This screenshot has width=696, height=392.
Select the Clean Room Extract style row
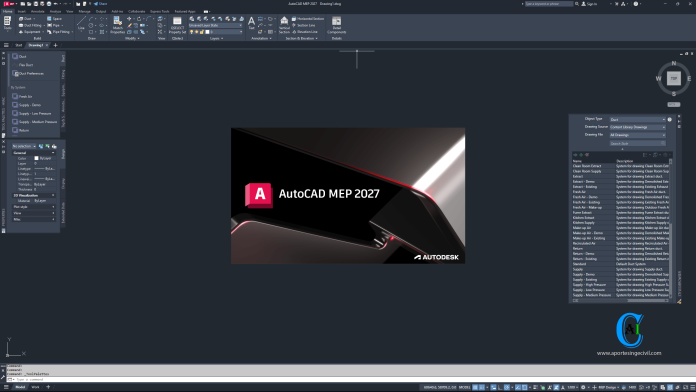[x=620, y=166]
